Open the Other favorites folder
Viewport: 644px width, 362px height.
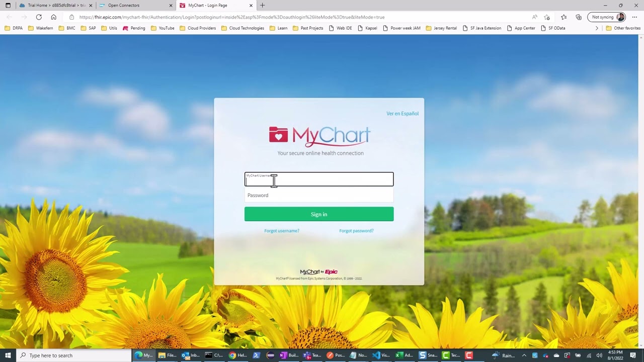[x=623, y=28]
